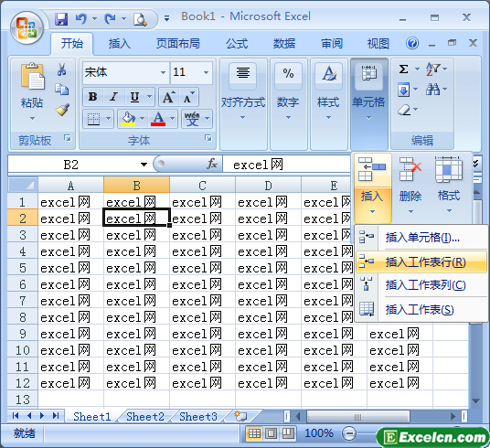
Task: Select column C header
Action: point(203,186)
